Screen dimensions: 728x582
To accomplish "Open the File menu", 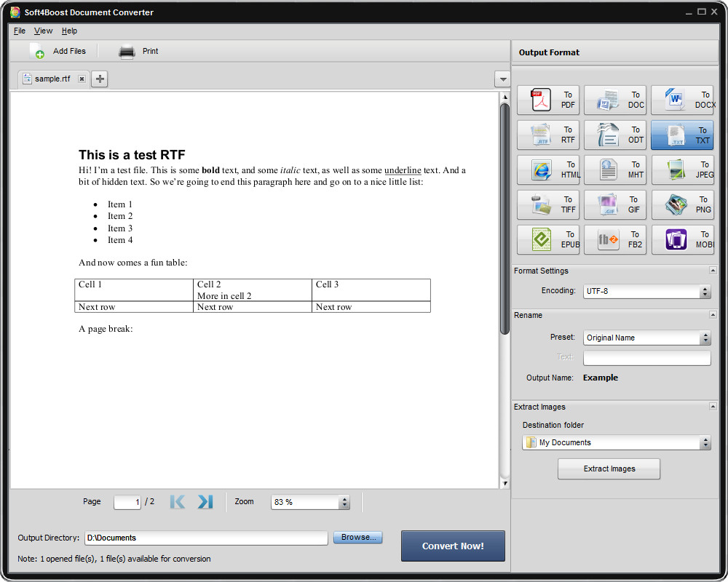I will [x=19, y=31].
